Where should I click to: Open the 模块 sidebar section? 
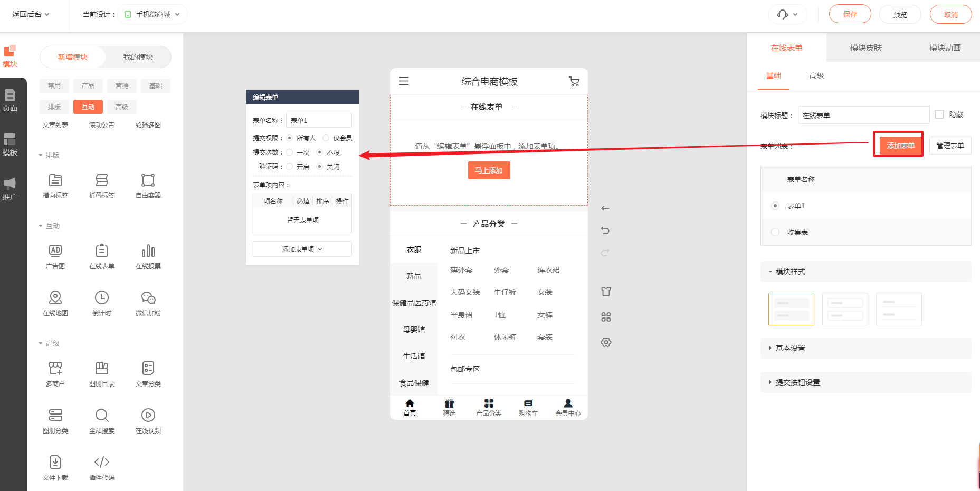click(10, 56)
